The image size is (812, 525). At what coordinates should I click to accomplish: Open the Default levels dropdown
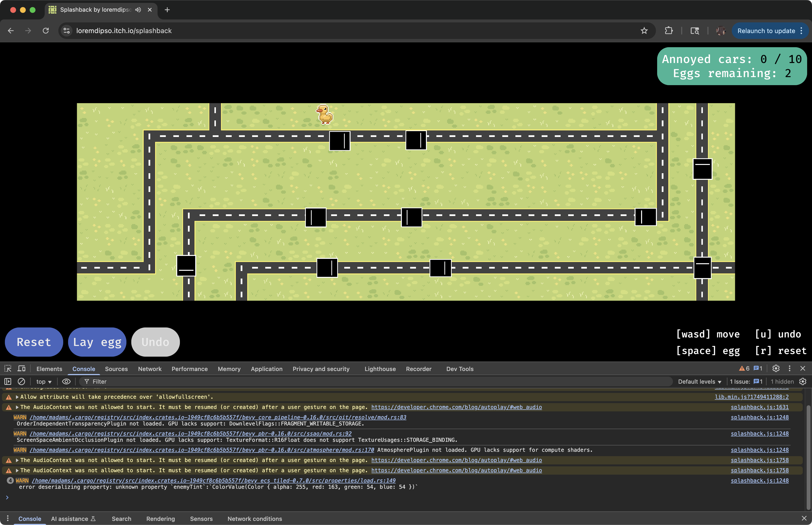tap(700, 381)
